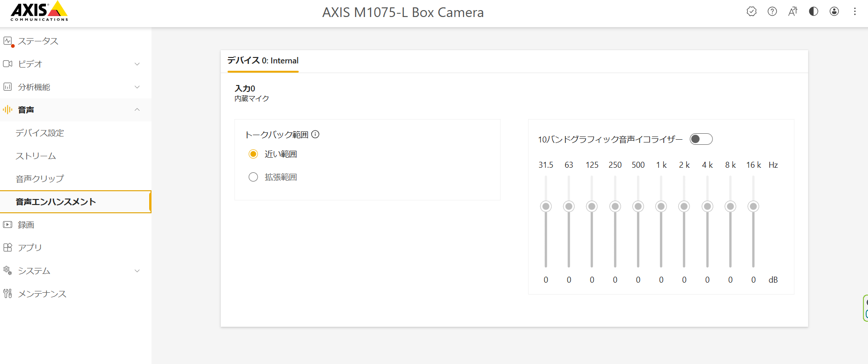Click the 8 k equalizer slider handle

click(730, 206)
